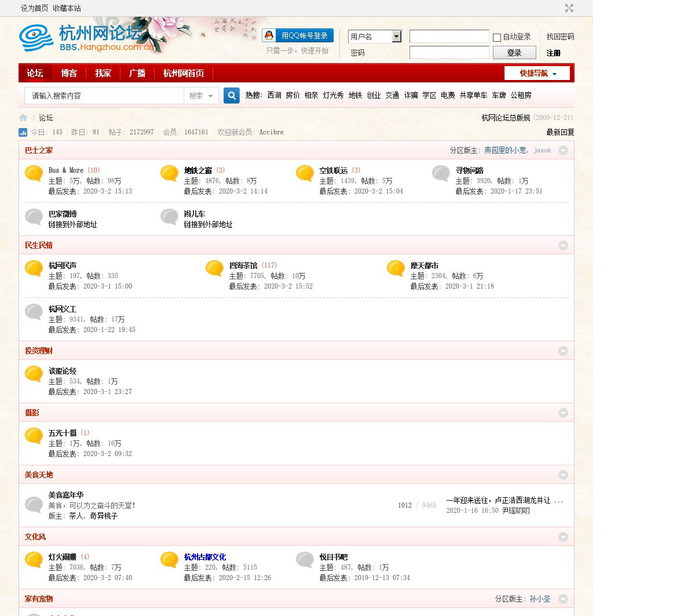Click the 四海茶馆 forum bubble icon
Image resolution: width=695 pixels, height=616 pixels.
(x=215, y=268)
